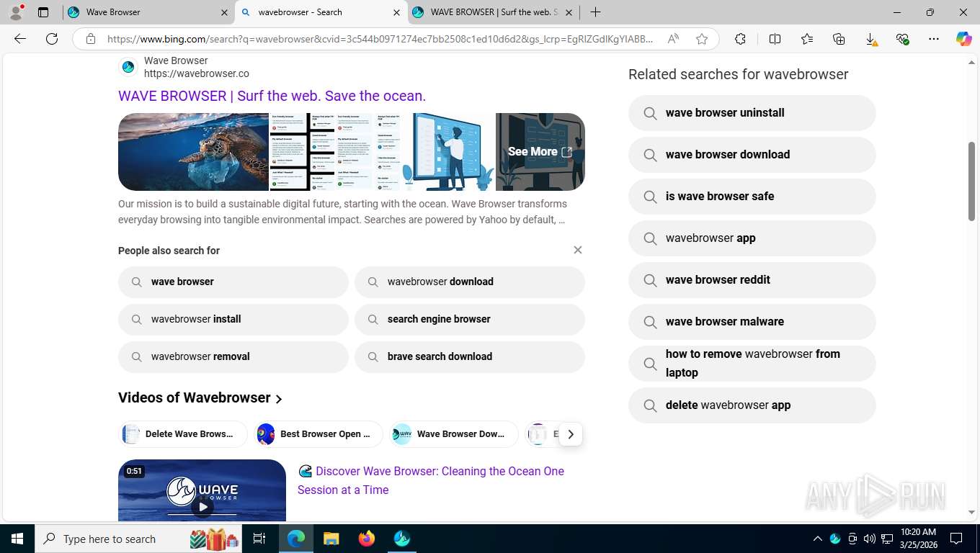Show more video chips with right arrow
Image resolution: width=980 pixels, height=553 pixels.
click(x=570, y=434)
